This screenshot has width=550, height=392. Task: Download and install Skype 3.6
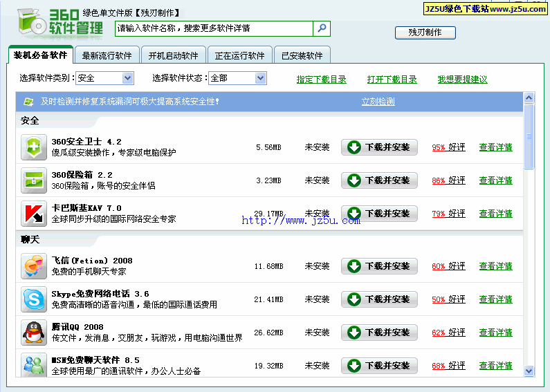pyautogui.click(x=379, y=299)
